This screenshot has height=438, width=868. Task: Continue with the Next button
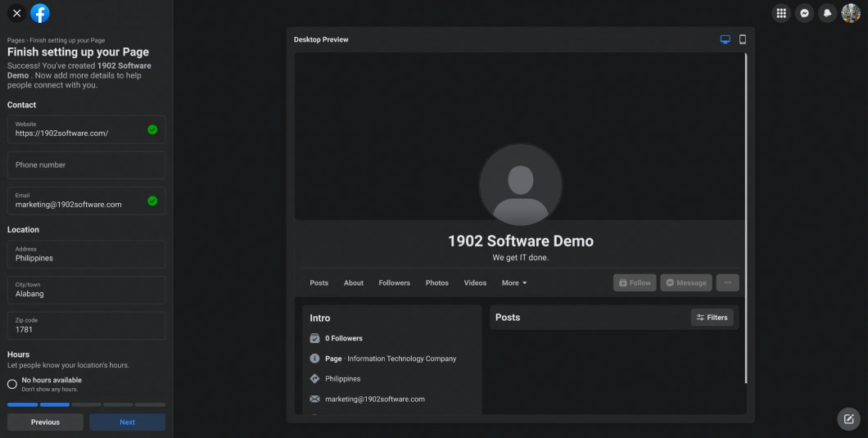coord(127,422)
